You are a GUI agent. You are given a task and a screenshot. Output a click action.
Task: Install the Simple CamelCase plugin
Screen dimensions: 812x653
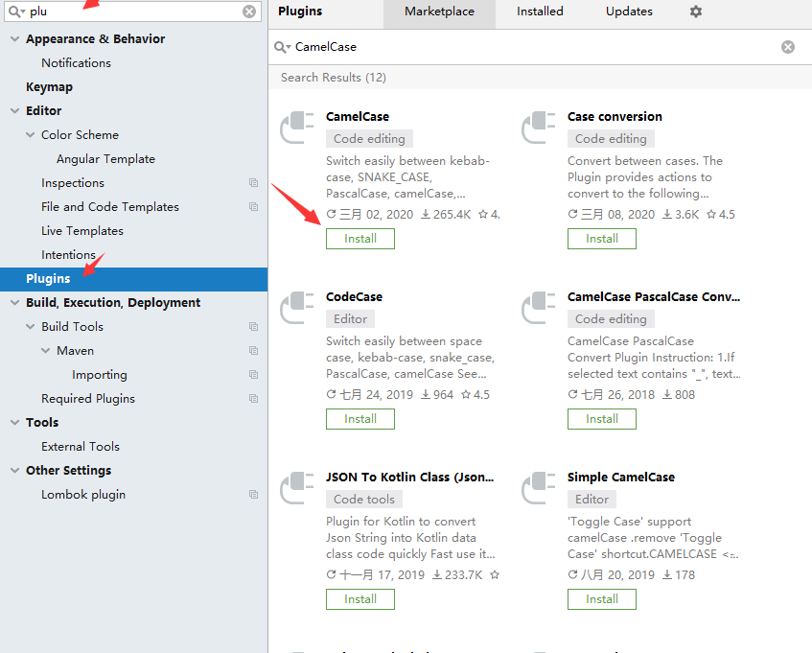coord(602,599)
